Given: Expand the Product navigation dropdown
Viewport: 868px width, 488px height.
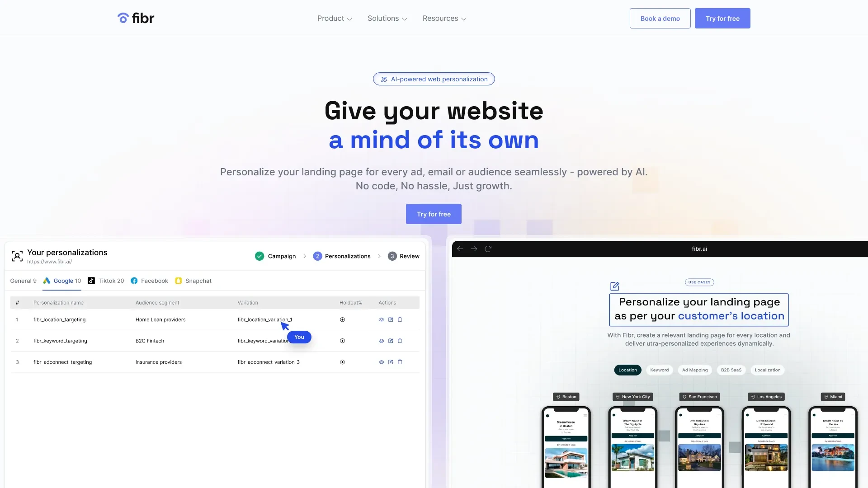Looking at the screenshot, I should (x=335, y=18).
